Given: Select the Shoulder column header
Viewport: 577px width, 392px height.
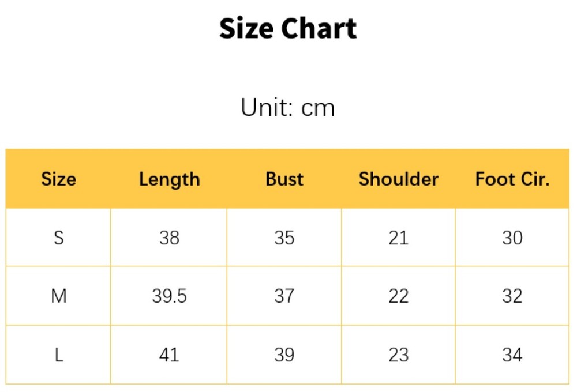Looking at the screenshot, I should [399, 179].
